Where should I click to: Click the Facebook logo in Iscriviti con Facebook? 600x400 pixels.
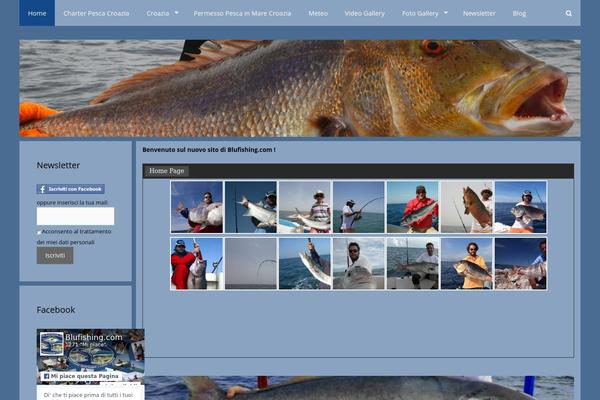coord(42,189)
